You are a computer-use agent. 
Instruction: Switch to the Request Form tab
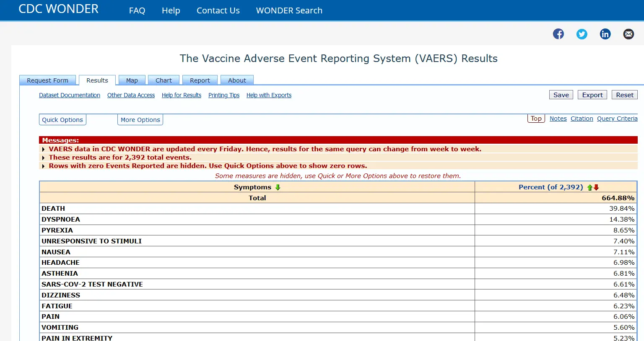click(47, 80)
